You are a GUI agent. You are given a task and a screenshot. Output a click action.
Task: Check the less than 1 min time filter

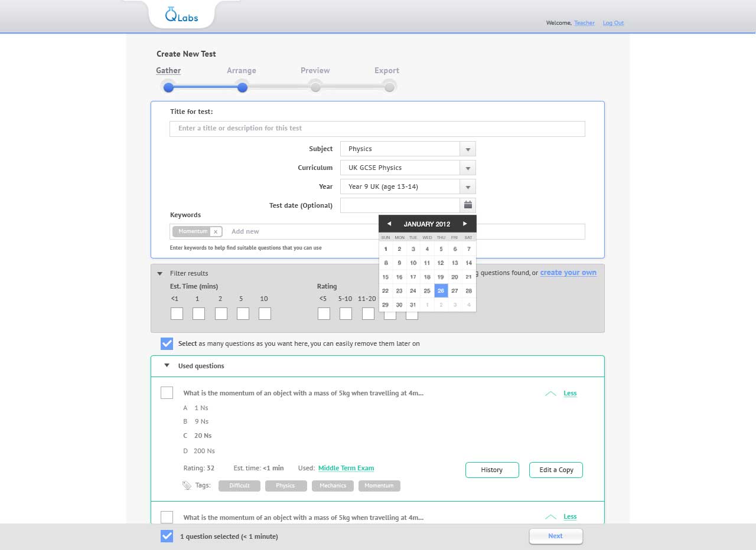[x=177, y=314]
